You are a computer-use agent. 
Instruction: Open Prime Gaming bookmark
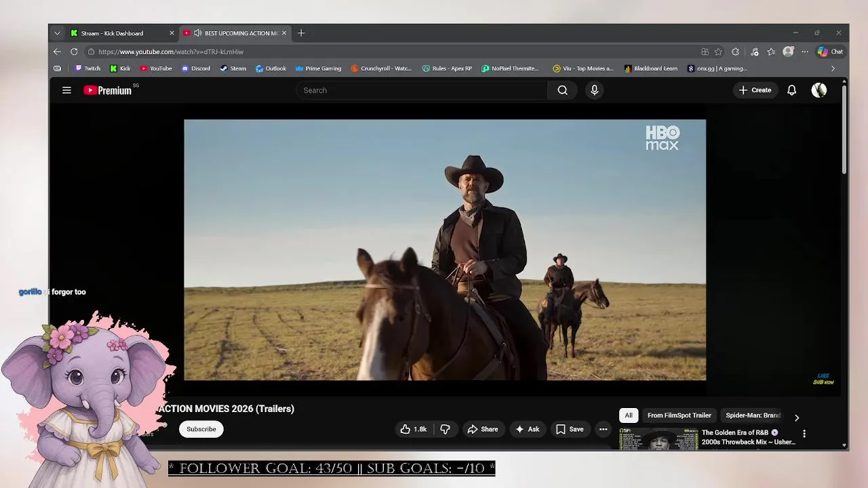click(318, 68)
